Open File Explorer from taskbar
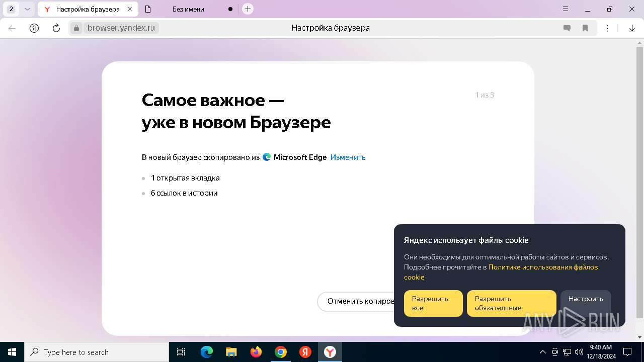This screenshot has height=362, width=644. point(231,352)
